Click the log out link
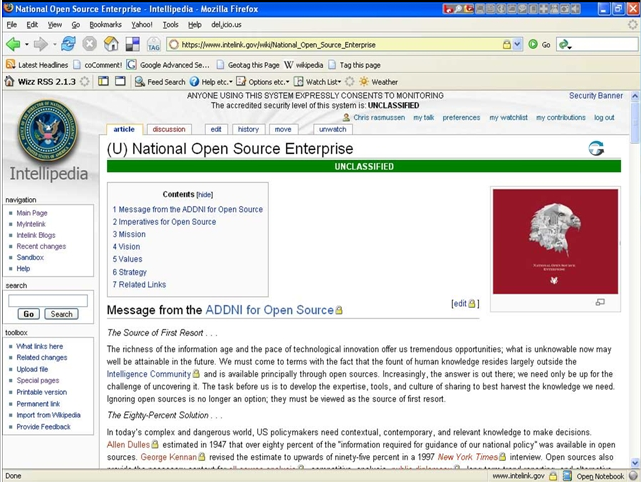This screenshot has width=642, height=482. pyautogui.click(x=604, y=118)
